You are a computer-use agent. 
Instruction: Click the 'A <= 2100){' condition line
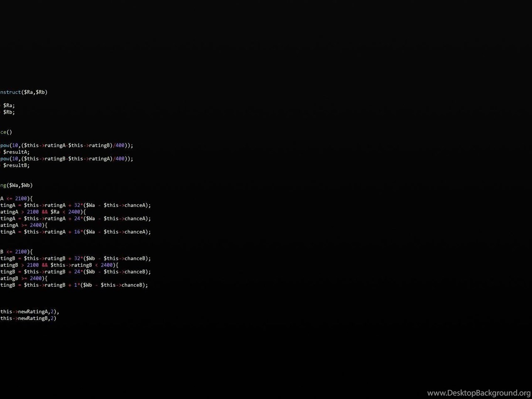(x=16, y=199)
